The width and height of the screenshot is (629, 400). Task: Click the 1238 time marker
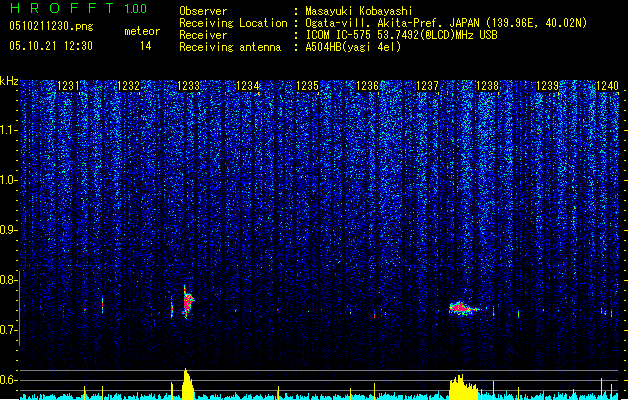click(x=487, y=86)
